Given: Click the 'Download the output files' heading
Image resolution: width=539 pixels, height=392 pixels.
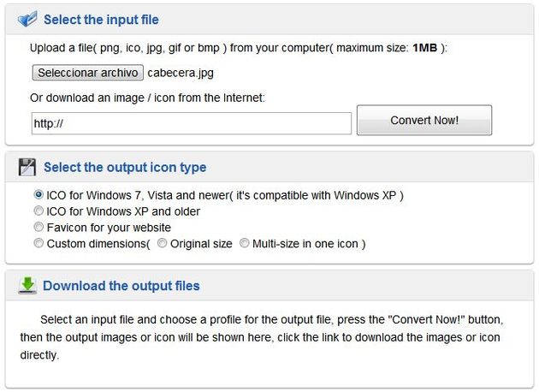Looking at the screenshot, I should [121, 286].
